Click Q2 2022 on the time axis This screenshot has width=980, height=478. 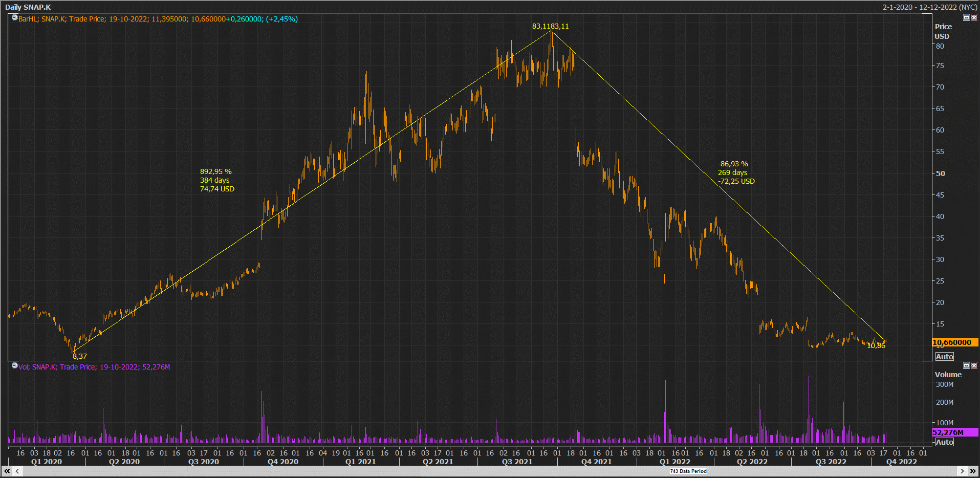752,462
